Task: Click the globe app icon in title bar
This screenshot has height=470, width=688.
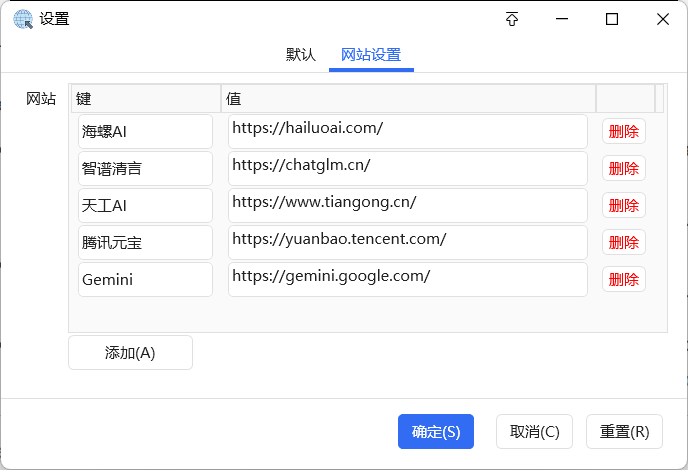Action: click(x=23, y=19)
